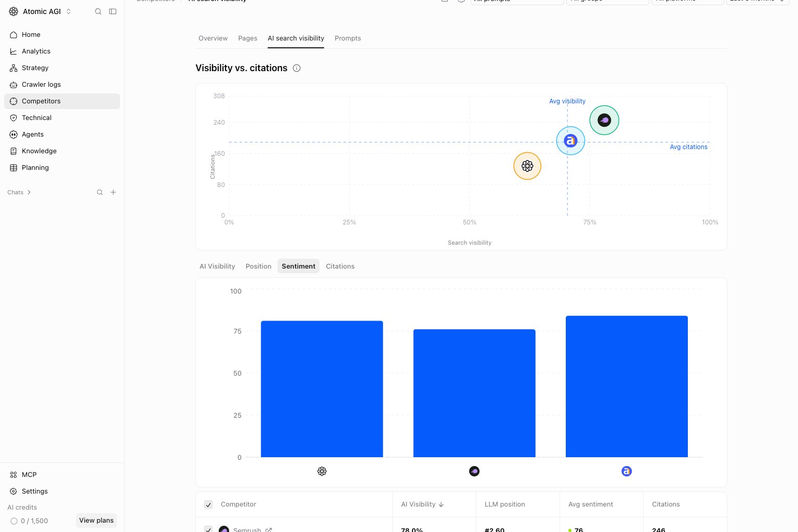Click the blue Atomic bubble in scatter chart
798x532 pixels.
[x=570, y=141]
